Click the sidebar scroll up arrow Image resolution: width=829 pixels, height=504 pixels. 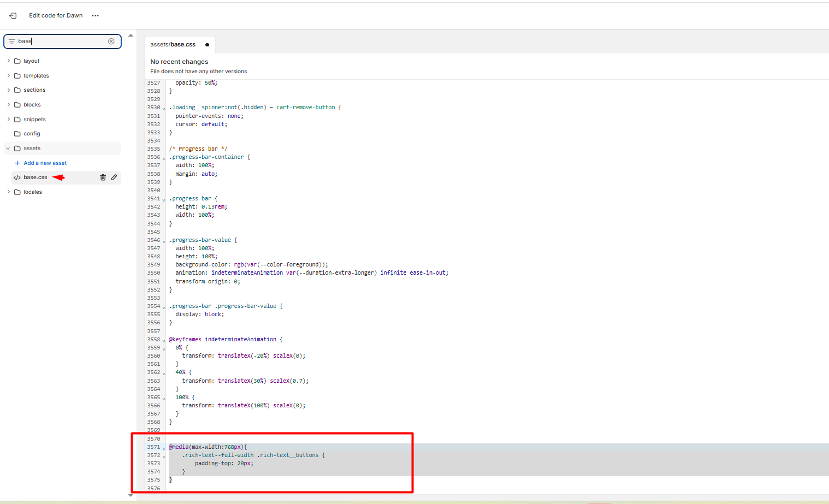click(x=131, y=35)
